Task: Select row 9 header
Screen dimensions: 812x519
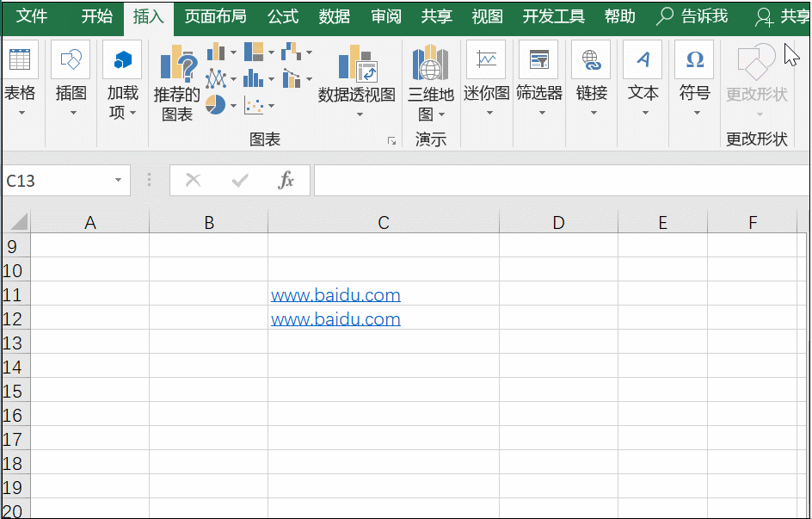Action: (15, 246)
